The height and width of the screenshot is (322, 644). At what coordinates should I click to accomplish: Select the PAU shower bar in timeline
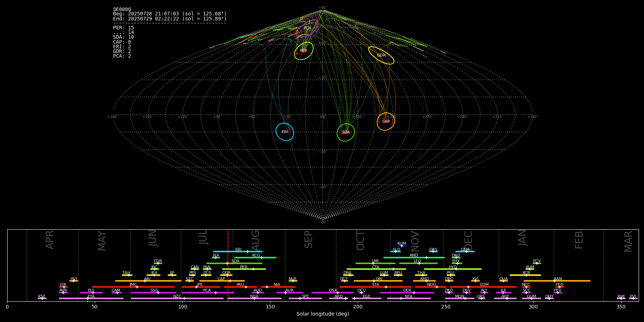[240, 287]
